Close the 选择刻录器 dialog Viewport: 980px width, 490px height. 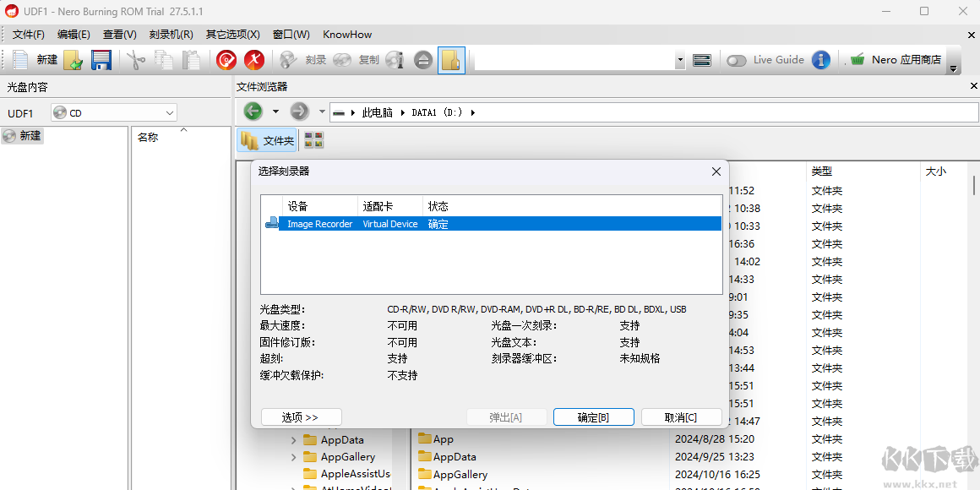716,171
